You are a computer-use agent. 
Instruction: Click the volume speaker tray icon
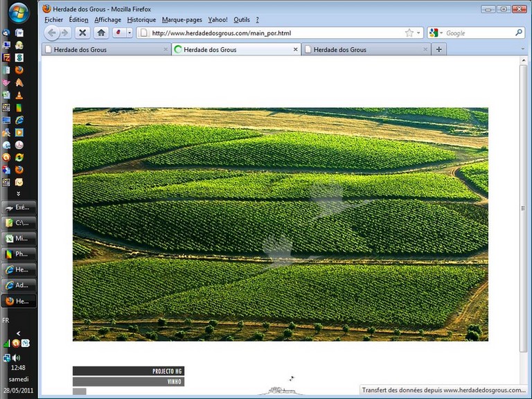(16, 358)
